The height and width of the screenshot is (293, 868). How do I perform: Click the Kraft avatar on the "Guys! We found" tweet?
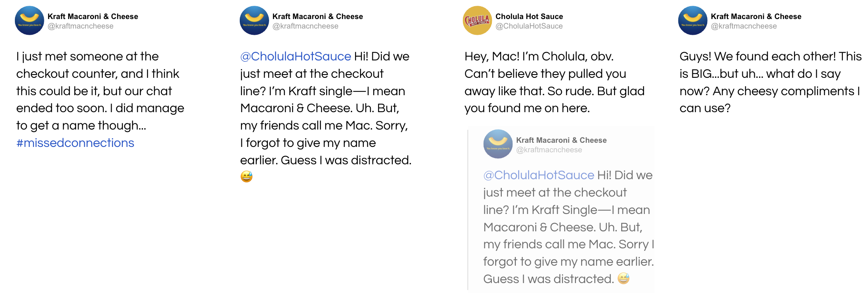[x=693, y=20]
